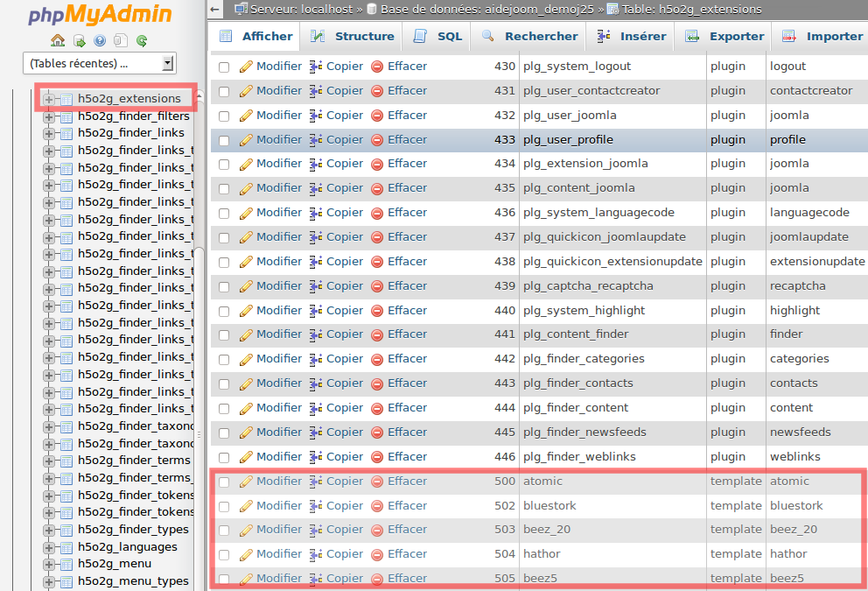Open the Exporter tab
Screen dimensions: 868x591
point(725,37)
